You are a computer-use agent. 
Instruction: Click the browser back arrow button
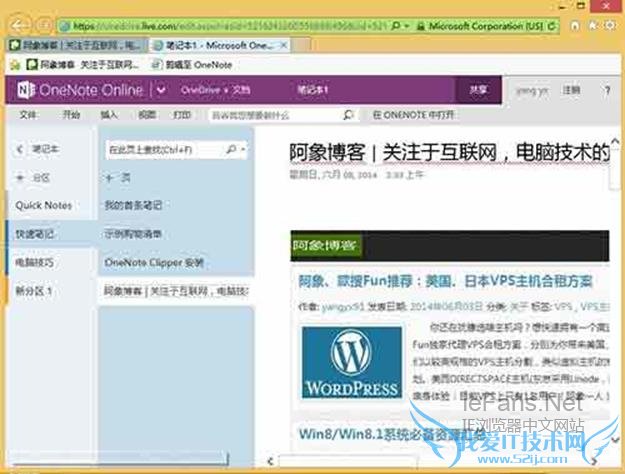point(18,25)
